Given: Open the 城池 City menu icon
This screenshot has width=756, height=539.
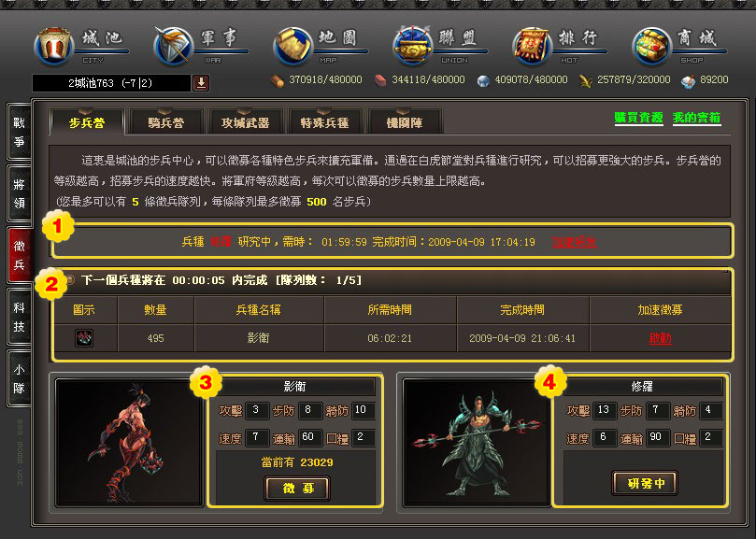Looking at the screenshot, I should (x=54, y=47).
